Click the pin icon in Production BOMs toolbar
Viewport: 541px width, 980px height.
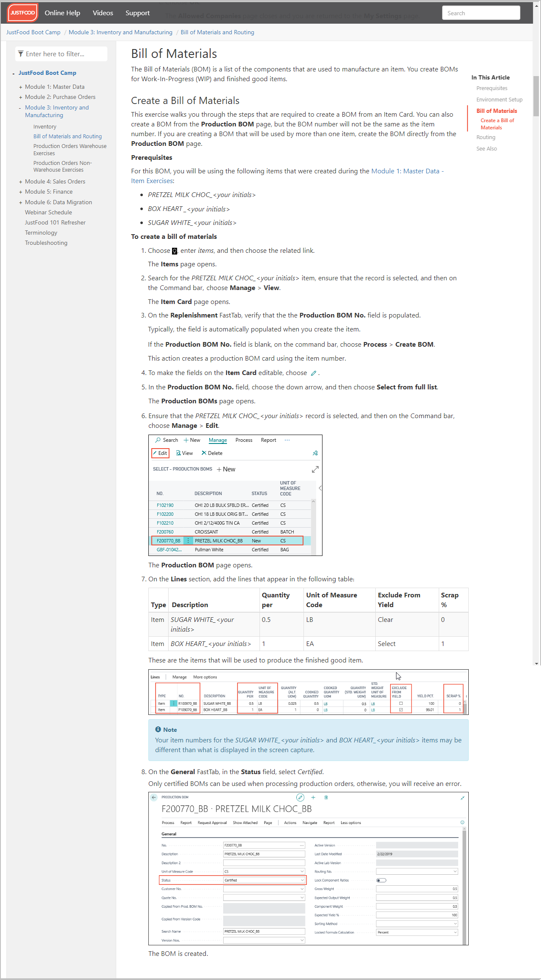315,453
